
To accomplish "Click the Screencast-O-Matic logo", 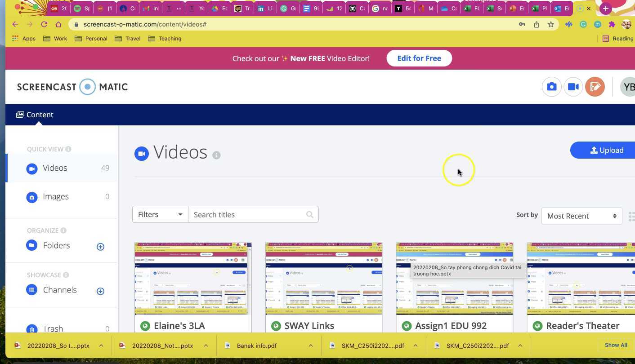I will [72, 87].
